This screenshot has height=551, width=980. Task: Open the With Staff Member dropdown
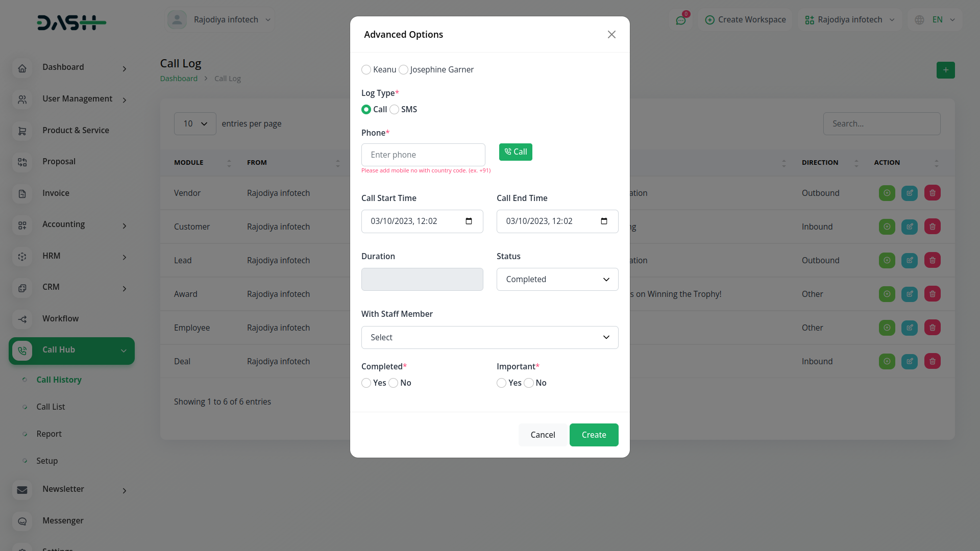click(489, 338)
